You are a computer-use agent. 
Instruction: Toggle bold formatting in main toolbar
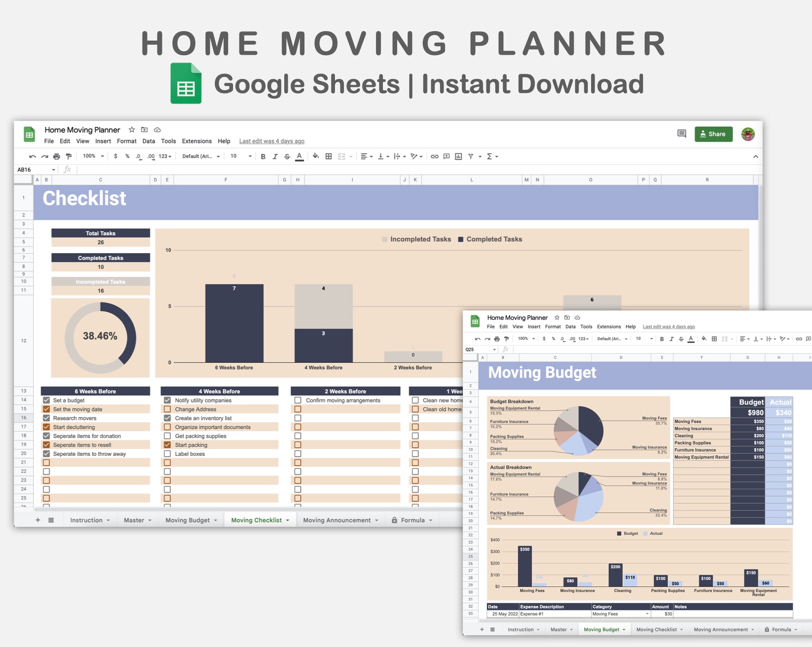point(263,156)
